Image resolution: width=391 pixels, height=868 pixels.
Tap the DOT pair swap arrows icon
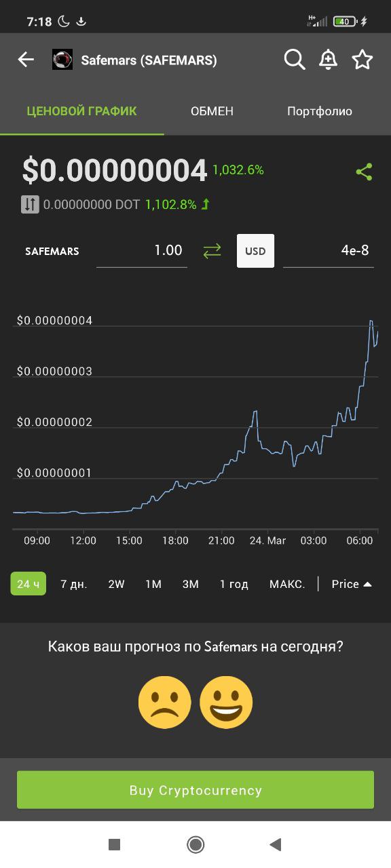(30, 204)
